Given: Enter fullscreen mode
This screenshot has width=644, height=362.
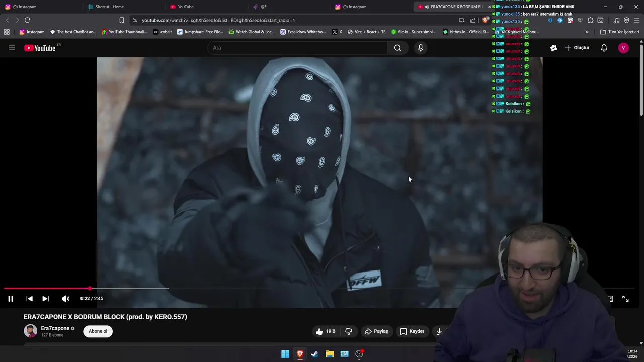Looking at the screenshot, I should (x=625, y=298).
